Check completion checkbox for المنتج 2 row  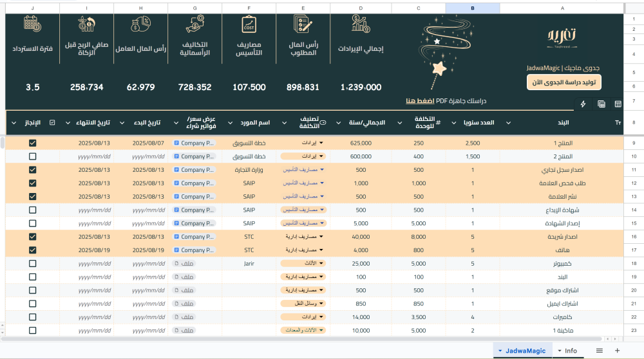pos(33,156)
